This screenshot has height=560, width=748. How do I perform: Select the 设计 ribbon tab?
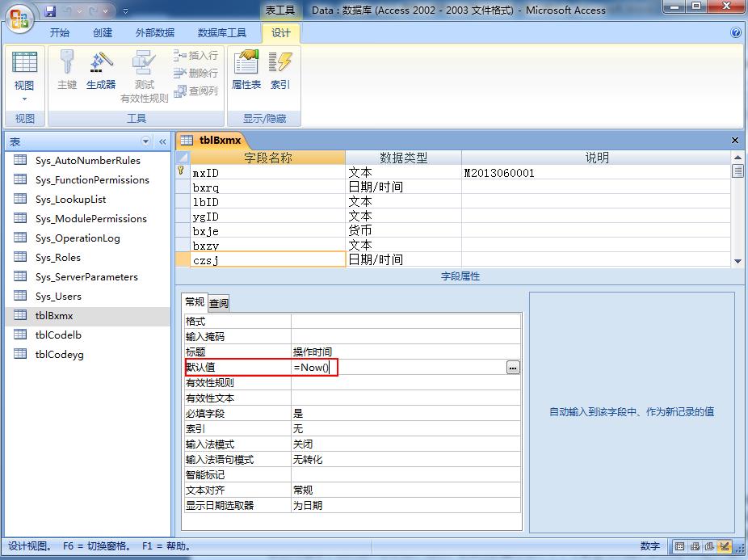(x=281, y=32)
